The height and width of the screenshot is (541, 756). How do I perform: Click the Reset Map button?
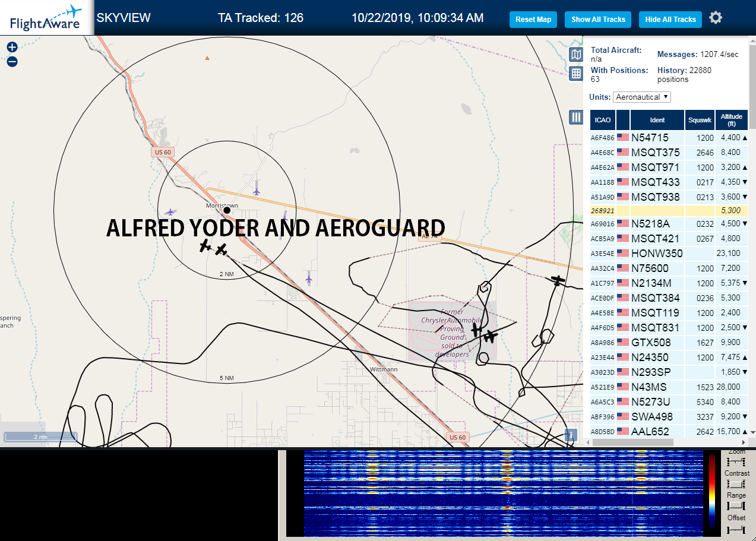click(x=533, y=20)
